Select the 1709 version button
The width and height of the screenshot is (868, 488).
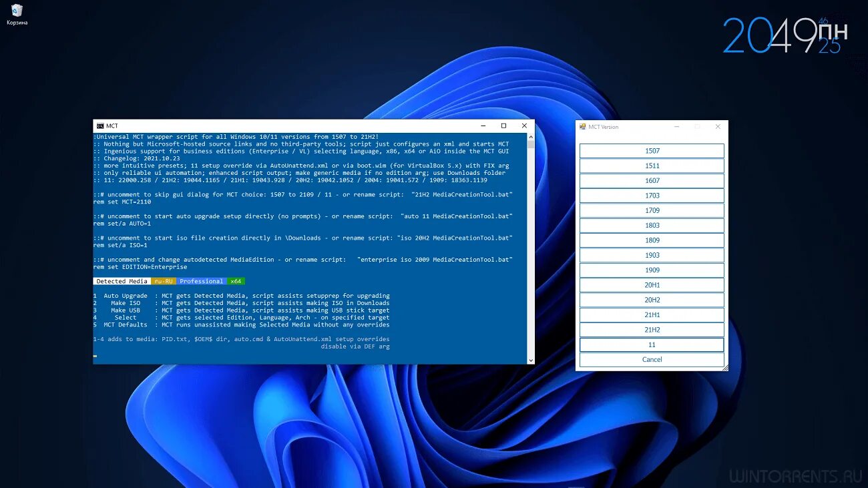652,210
